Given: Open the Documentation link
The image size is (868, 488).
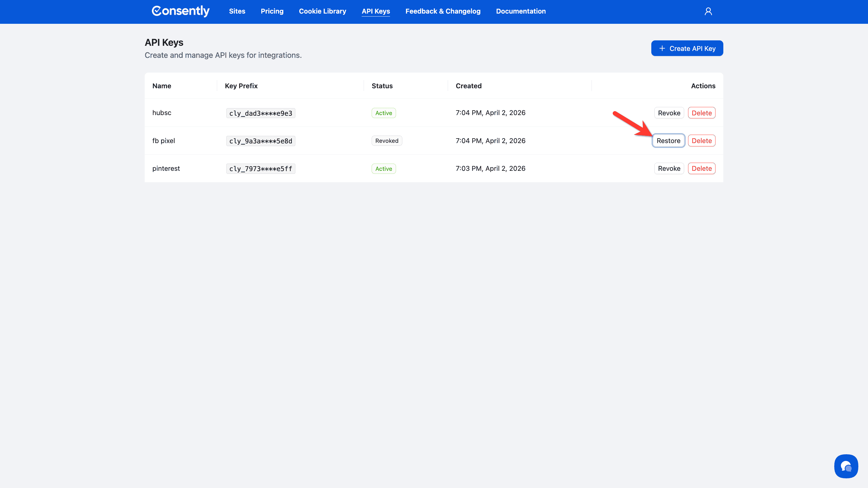Looking at the screenshot, I should 520,11.
